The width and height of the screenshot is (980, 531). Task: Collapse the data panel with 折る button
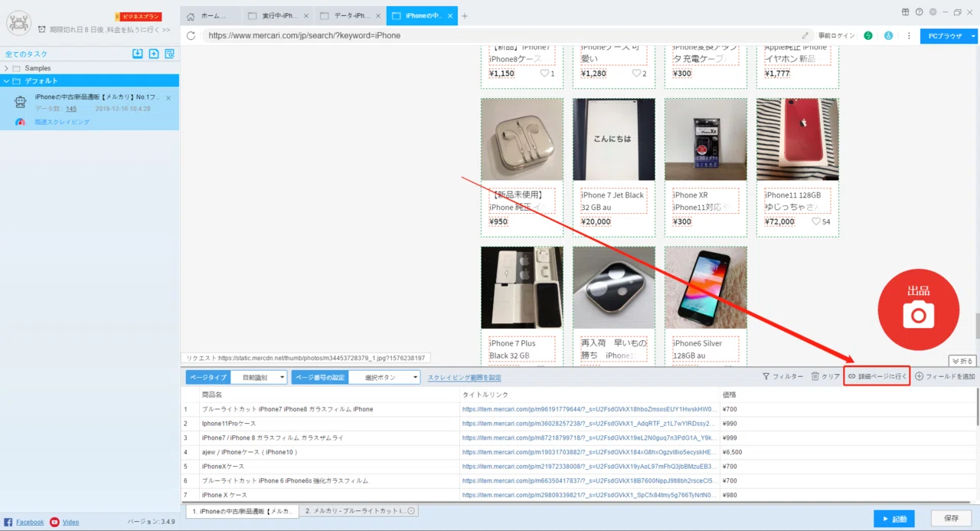[962, 361]
